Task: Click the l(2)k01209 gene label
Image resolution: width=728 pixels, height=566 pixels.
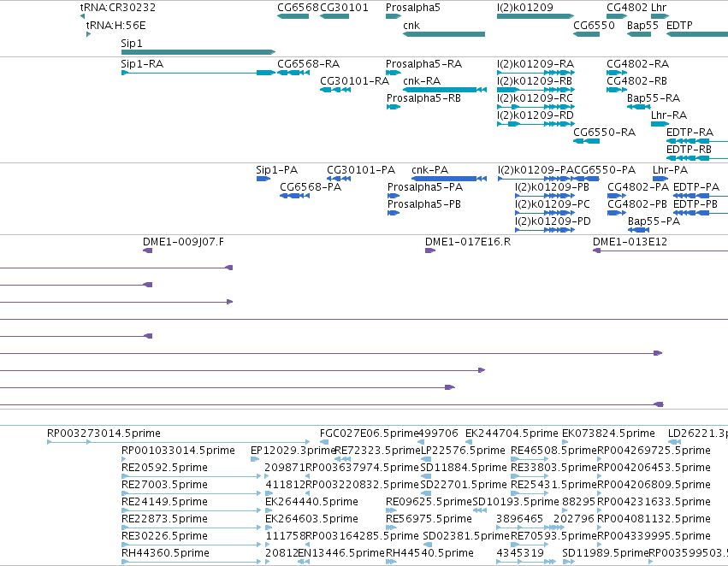Action: tap(524, 8)
